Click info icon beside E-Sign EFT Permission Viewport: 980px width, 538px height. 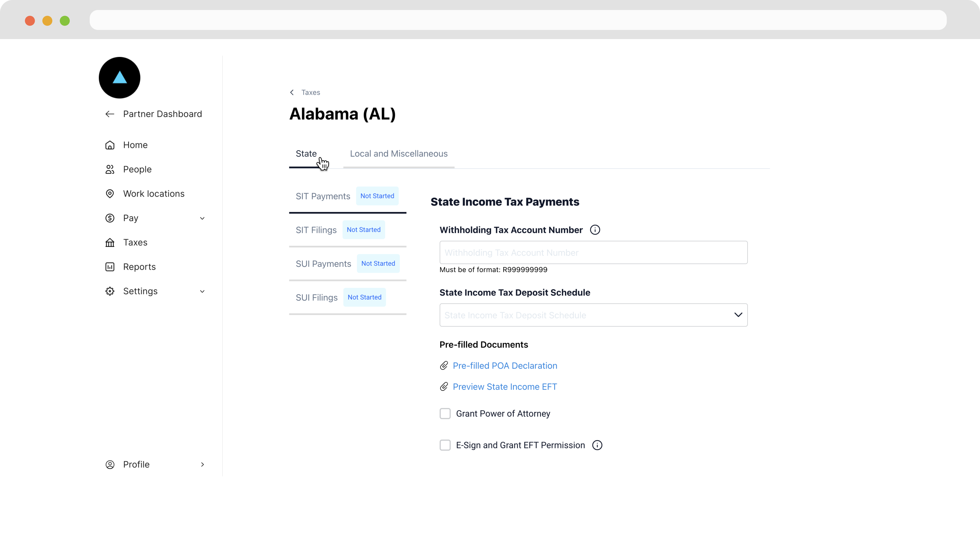[597, 445]
